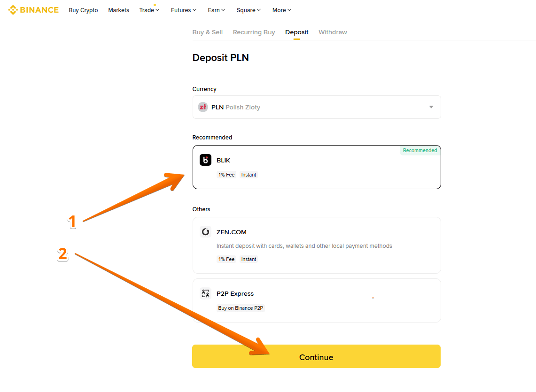Click the P2P Express icon
536x392 pixels.
(x=205, y=294)
